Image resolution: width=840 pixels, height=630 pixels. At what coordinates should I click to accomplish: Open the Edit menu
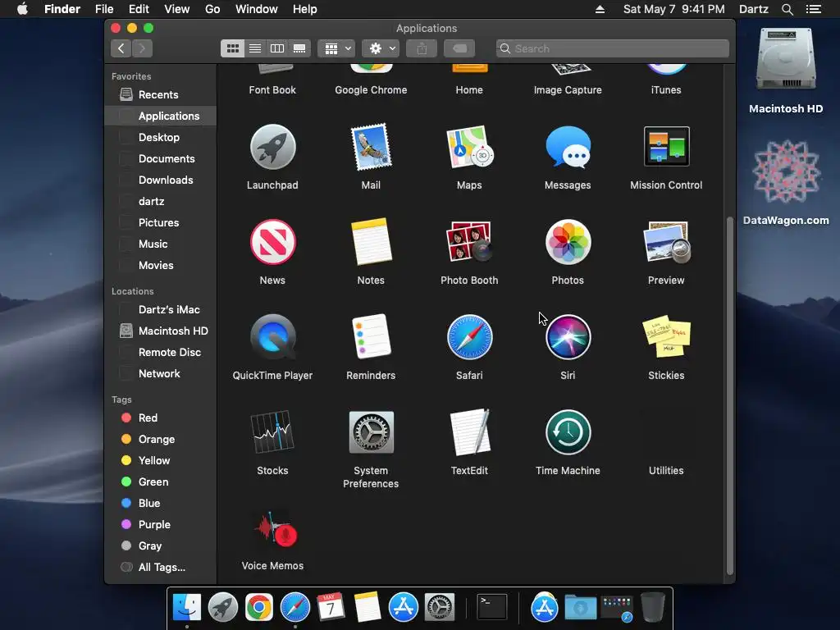139,9
